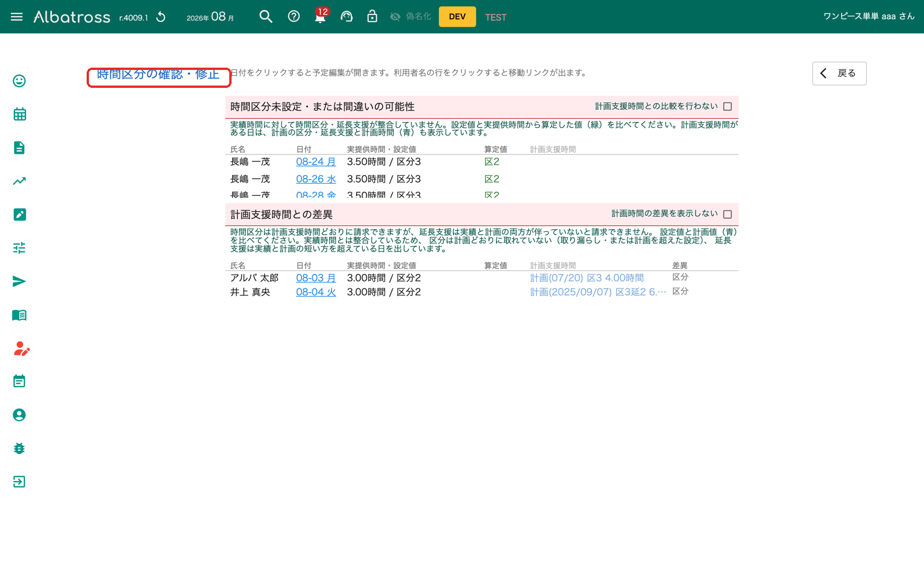Open the 2026年08月 month selector
The image size is (924, 578).
pos(210,17)
